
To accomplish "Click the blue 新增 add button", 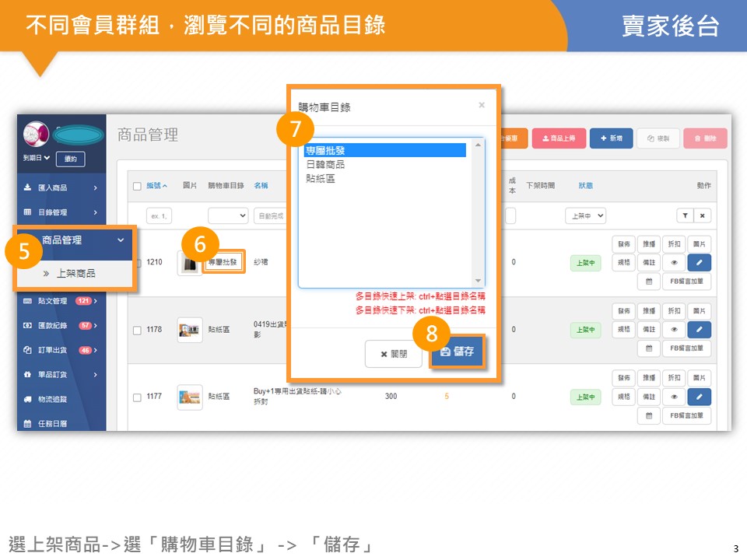I will pos(611,138).
